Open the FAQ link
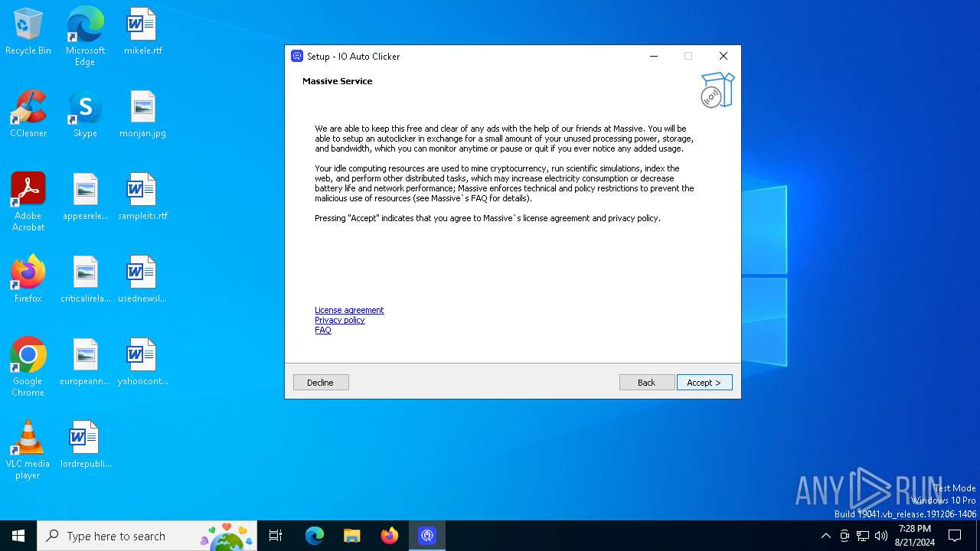Image resolution: width=980 pixels, height=551 pixels. pyautogui.click(x=323, y=330)
